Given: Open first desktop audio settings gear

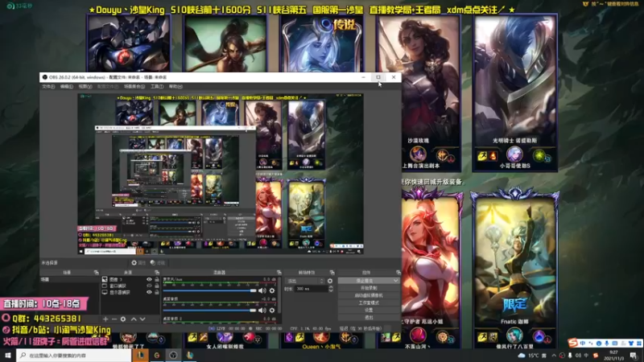Looking at the screenshot, I should [x=272, y=311].
